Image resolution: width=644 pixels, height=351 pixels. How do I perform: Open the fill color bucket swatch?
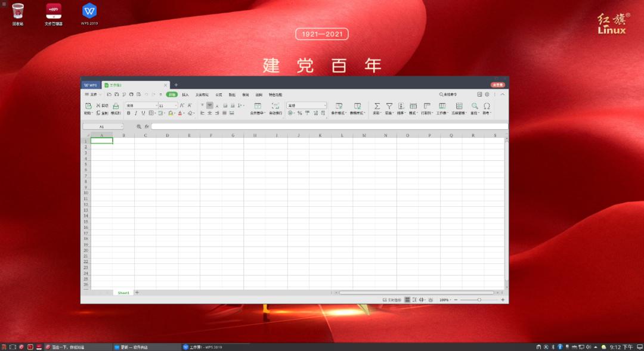171,113
